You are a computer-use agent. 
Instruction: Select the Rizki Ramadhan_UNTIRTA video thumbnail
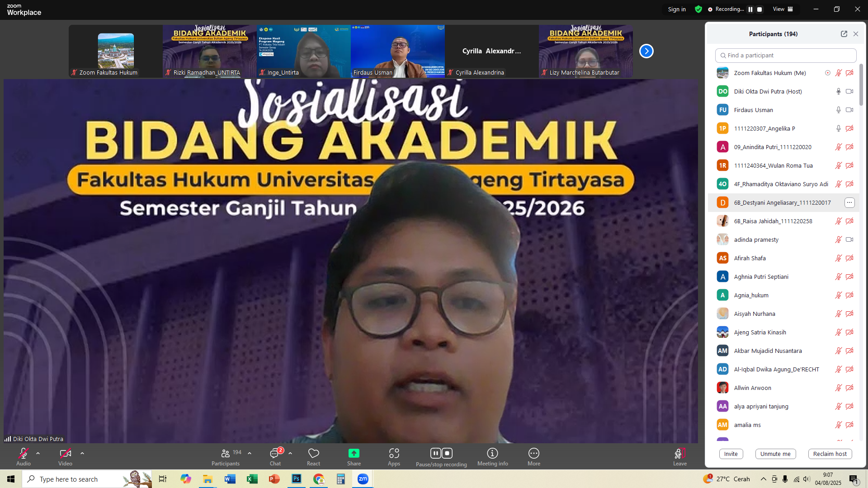point(210,51)
